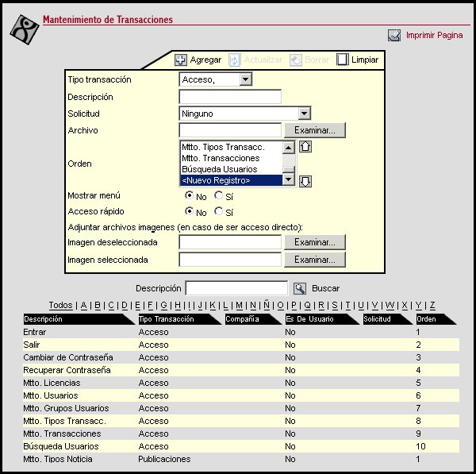The width and height of the screenshot is (476, 474).
Task: Click the Actualizar refresh icon
Action: [x=234, y=60]
